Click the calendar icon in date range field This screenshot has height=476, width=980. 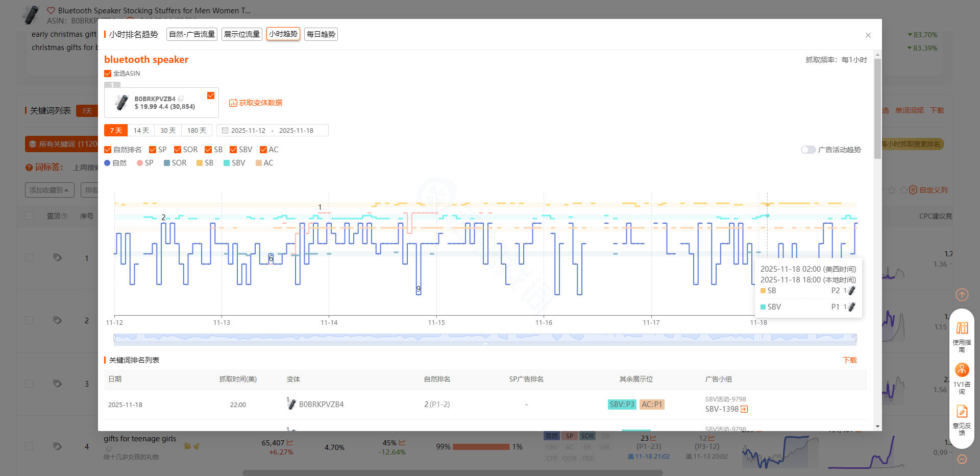225,131
